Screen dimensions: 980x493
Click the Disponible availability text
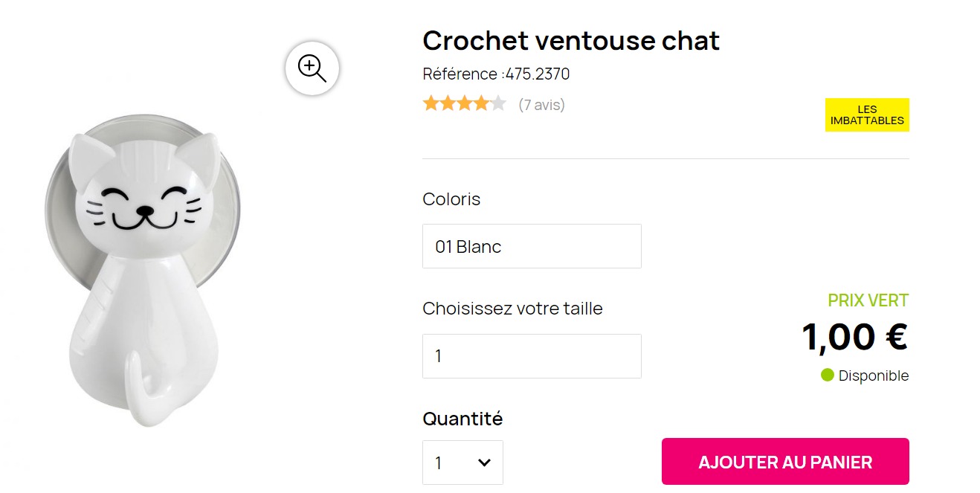(874, 376)
